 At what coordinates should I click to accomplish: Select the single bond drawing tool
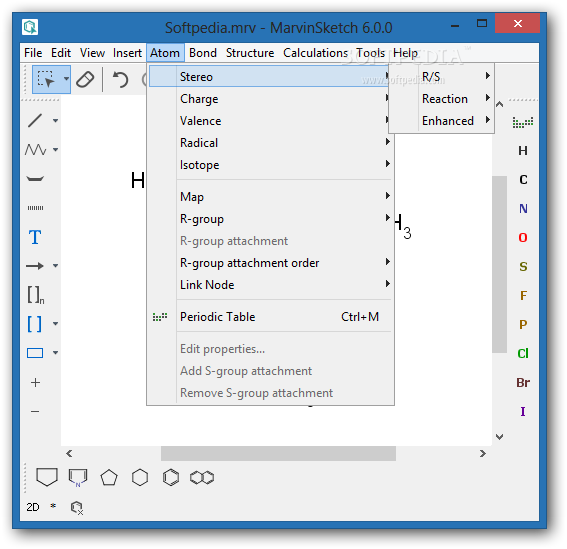tap(35, 120)
